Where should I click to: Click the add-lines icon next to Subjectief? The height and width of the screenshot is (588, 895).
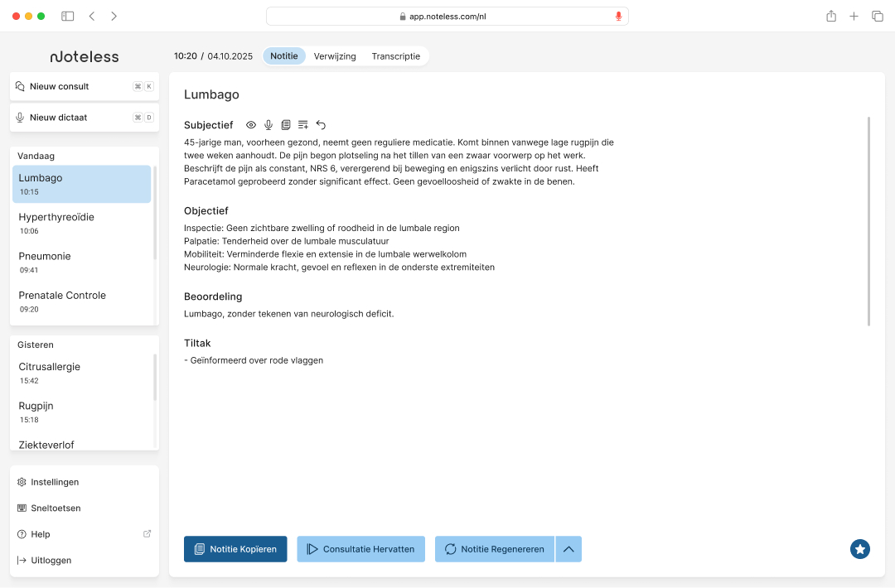[303, 125]
